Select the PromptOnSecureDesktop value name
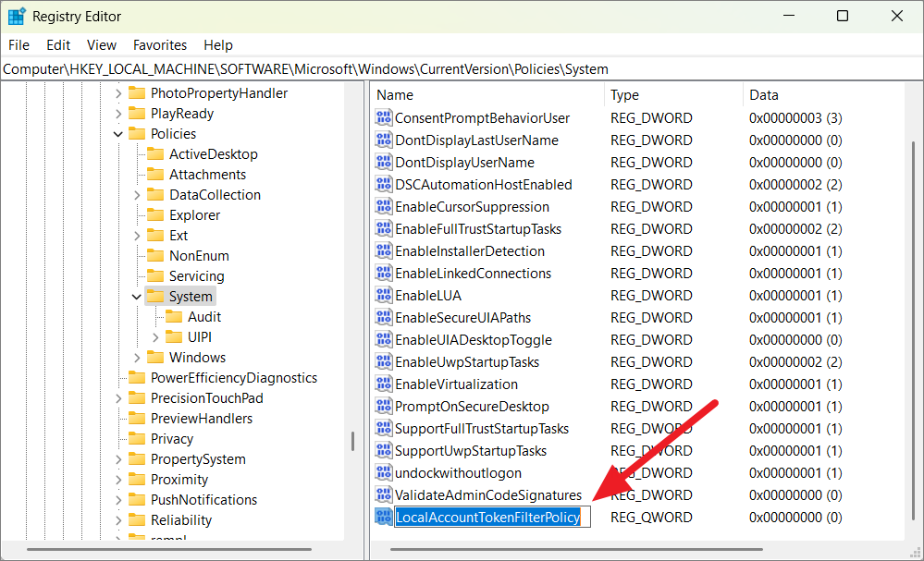This screenshot has width=924, height=561. point(472,407)
